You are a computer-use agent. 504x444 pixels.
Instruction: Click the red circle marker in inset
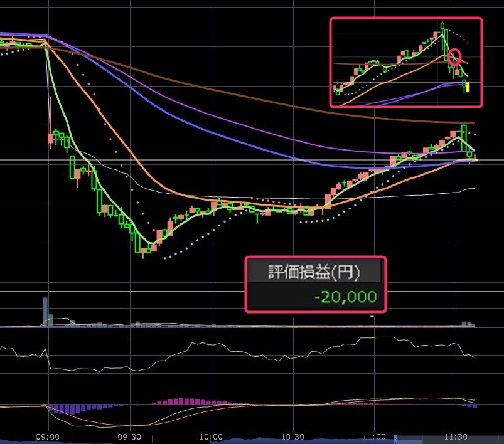coord(455,58)
